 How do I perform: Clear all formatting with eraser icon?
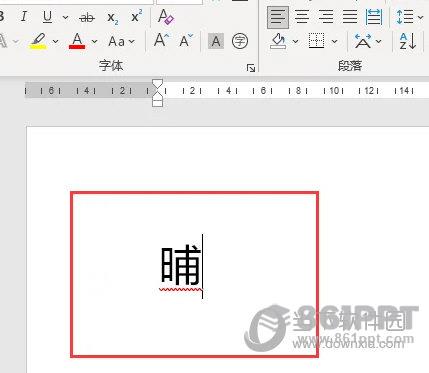click(x=166, y=17)
